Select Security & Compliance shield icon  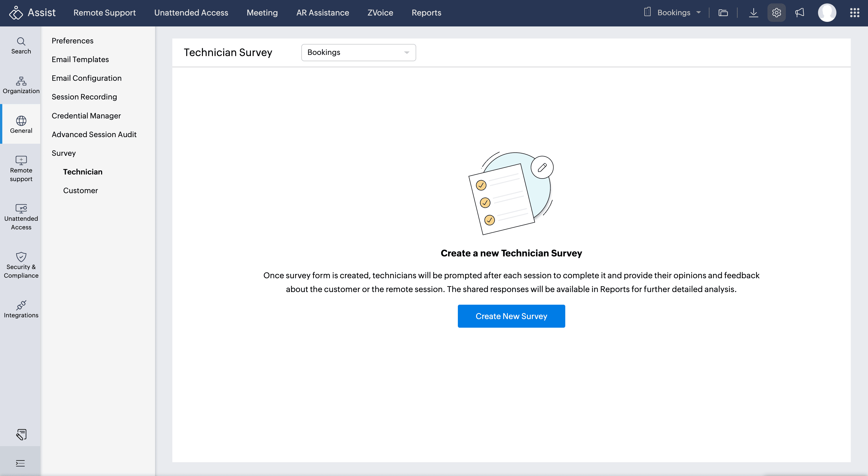(21, 265)
